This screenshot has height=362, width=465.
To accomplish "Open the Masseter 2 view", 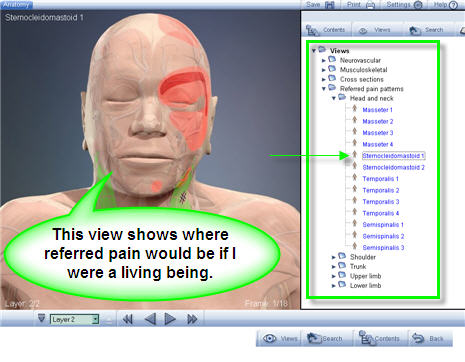I will [378, 122].
